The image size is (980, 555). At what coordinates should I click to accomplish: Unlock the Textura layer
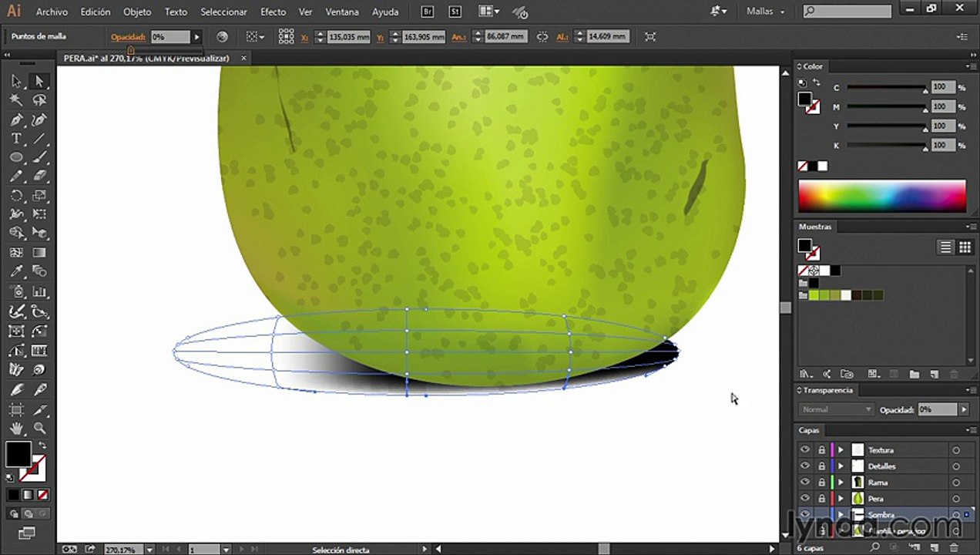(821, 450)
